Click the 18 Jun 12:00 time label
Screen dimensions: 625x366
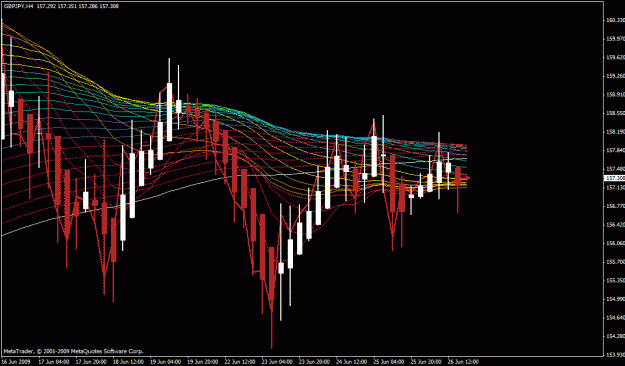(128, 362)
